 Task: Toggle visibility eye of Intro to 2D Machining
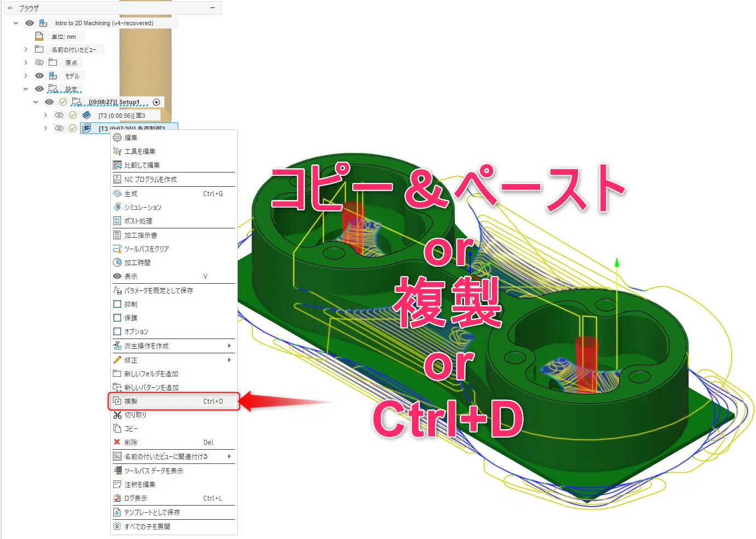tap(30, 23)
